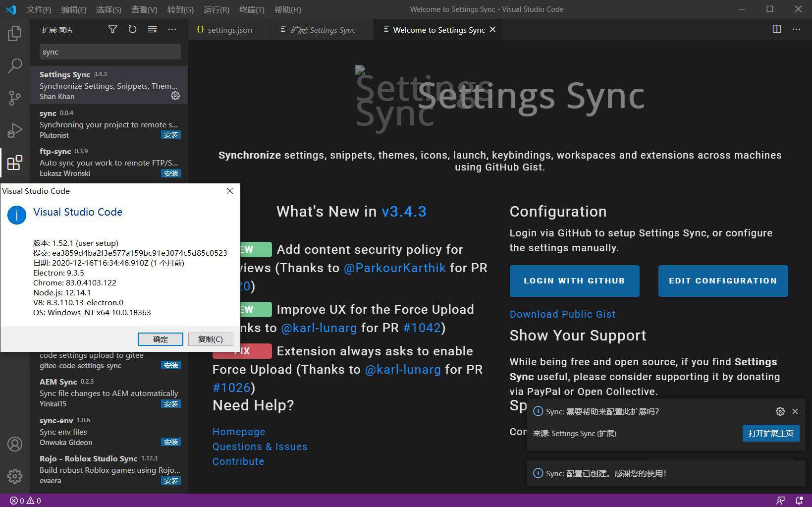Screen dimensions: 812x507
Task: Open the Search view in activity bar
Action: (15, 65)
